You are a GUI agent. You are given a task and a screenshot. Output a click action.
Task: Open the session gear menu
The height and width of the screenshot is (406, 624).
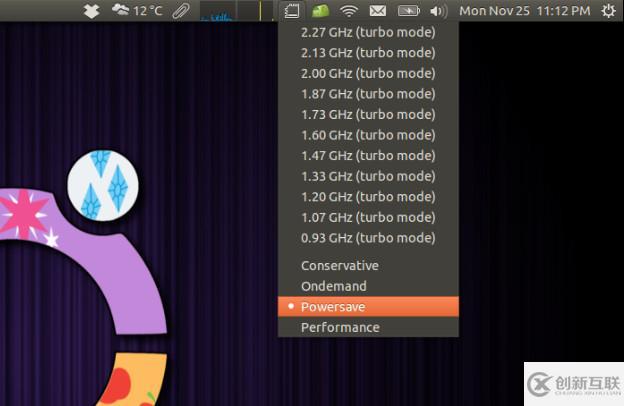point(608,11)
